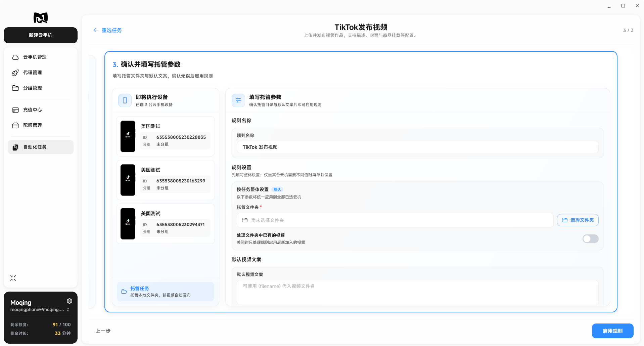
Task: Click 剩余时长 value 33 分钟
Action: click(63, 333)
